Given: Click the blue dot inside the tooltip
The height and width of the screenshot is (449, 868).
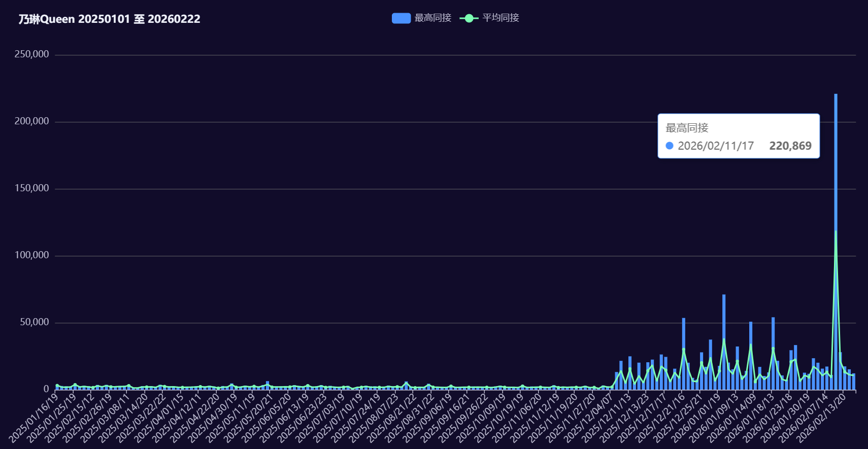Looking at the screenshot, I should pyautogui.click(x=670, y=146).
